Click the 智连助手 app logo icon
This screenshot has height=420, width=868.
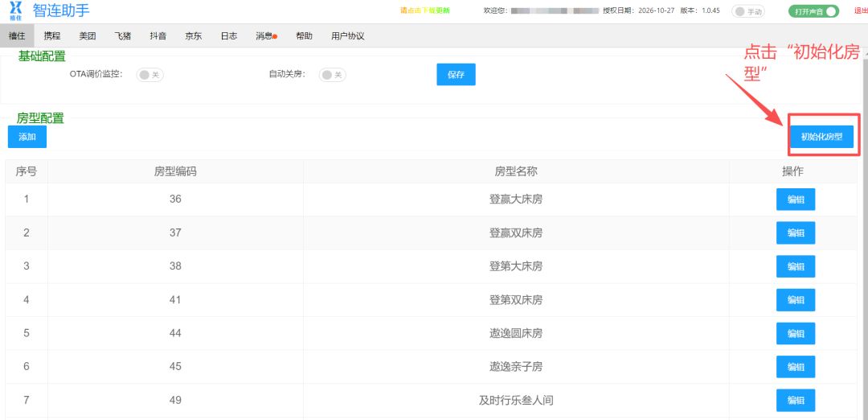[16, 10]
